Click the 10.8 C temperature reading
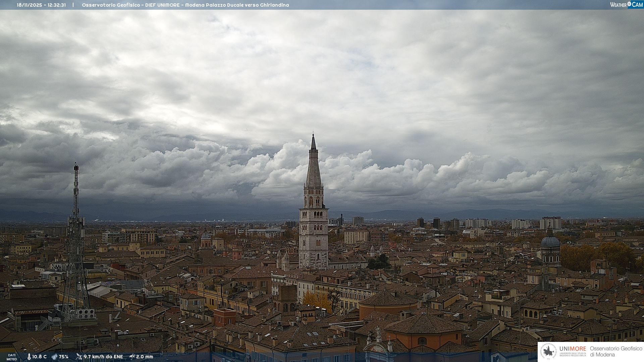The width and height of the screenshot is (644, 362). tap(39, 357)
